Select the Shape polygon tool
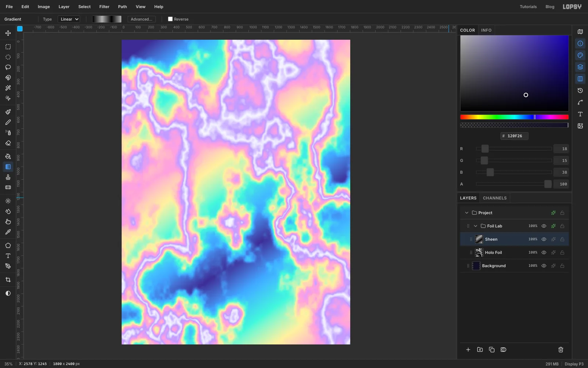The image size is (588, 368). tap(8, 245)
